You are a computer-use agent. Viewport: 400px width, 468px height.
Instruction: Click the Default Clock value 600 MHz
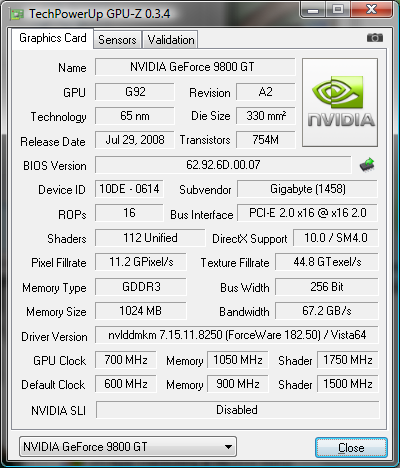point(126,384)
